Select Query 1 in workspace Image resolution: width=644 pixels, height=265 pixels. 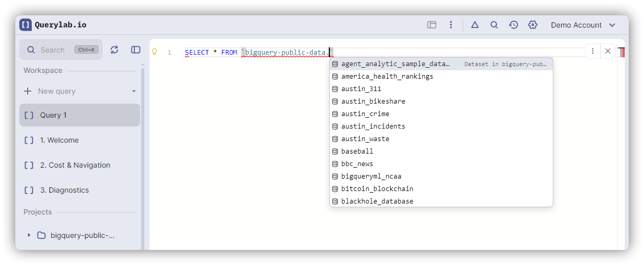click(79, 115)
